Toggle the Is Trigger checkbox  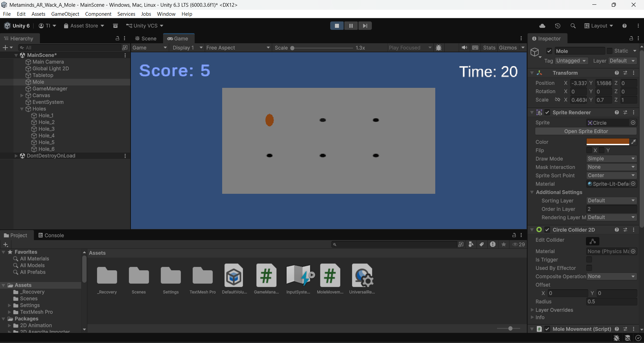[x=589, y=260]
